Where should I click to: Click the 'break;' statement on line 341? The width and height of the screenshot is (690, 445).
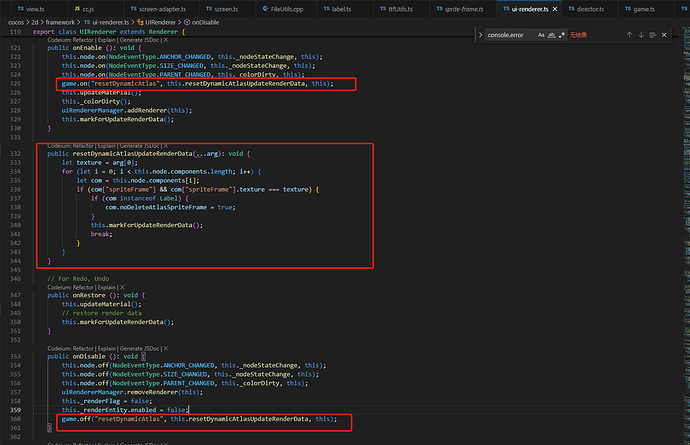point(102,234)
